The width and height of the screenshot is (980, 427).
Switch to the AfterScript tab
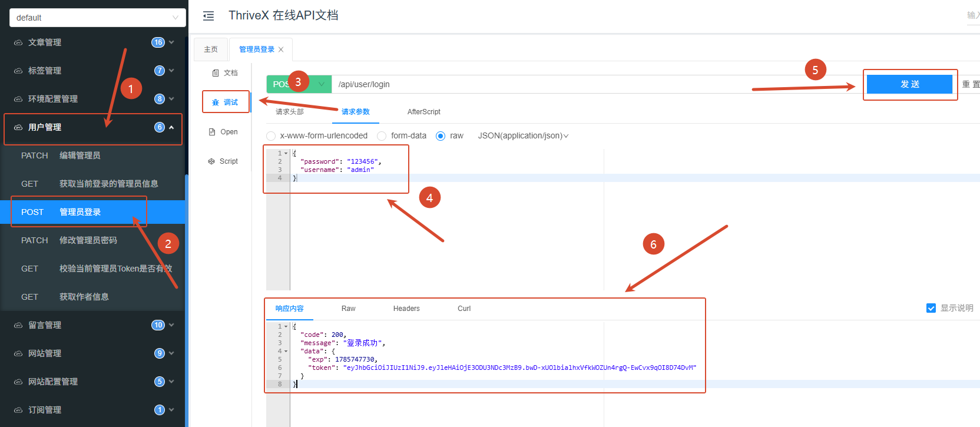point(424,112)
